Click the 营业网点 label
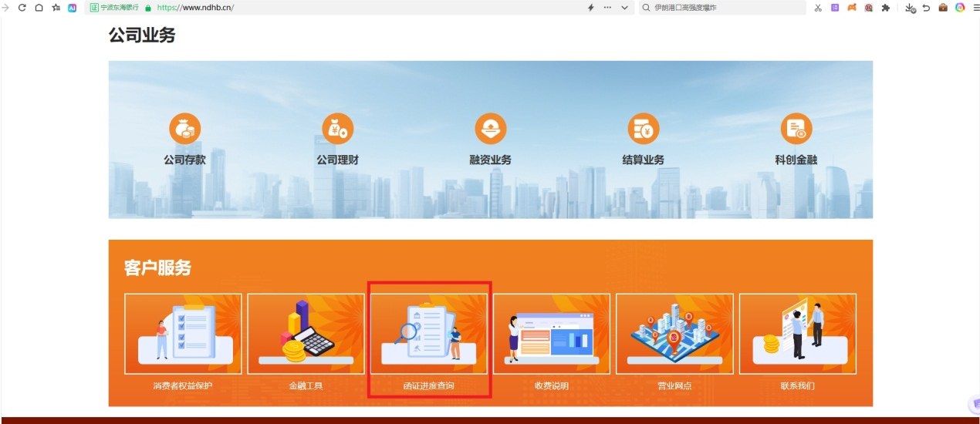980x424 pixels. [x=674, y=385]
